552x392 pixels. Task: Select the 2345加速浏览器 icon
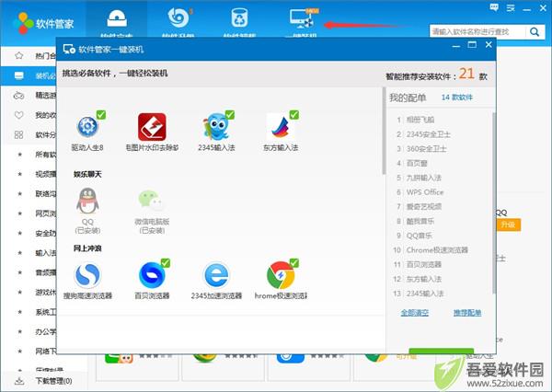pos(216,275)
